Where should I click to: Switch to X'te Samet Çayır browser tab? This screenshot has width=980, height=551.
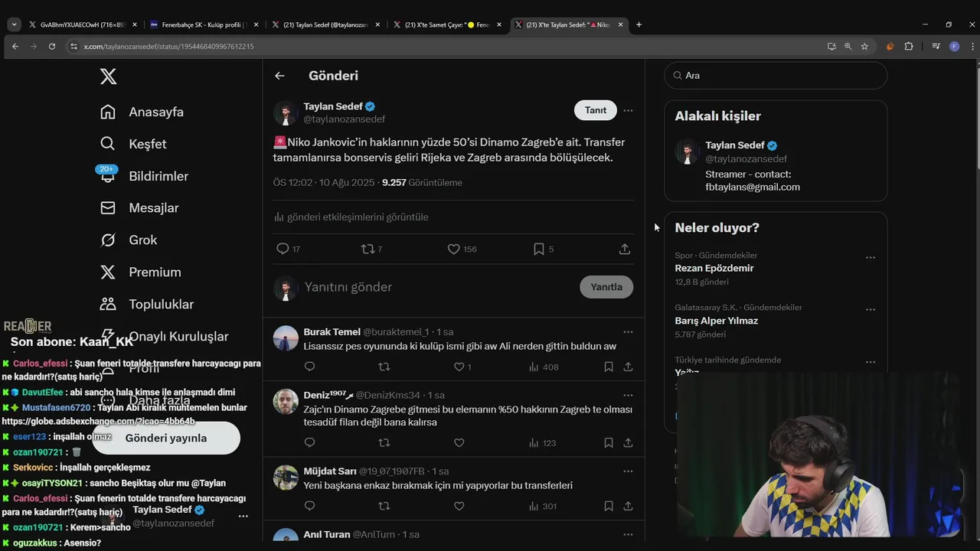(x=448, y=24)
